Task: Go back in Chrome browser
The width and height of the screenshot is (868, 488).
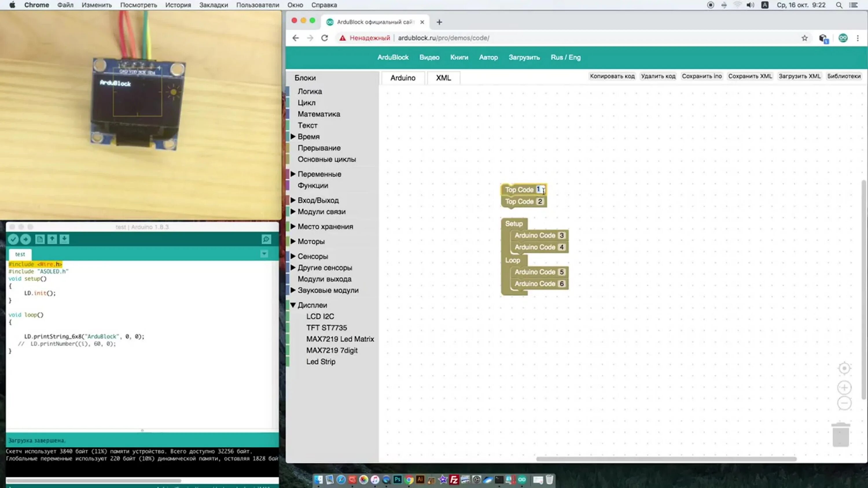Action: (x=295, y=38)
